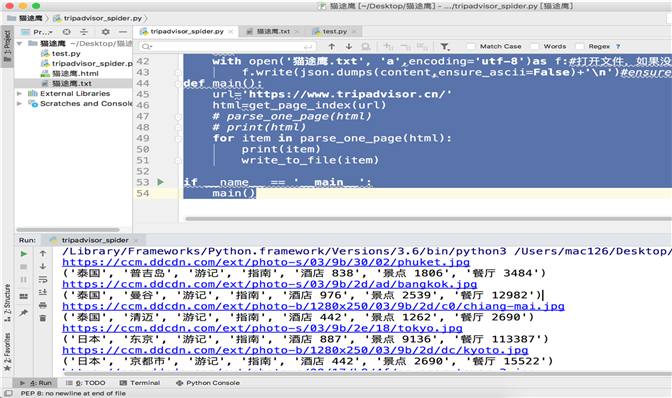This screenshot has height=398, width=672.
Task: Open the Python Console tab
Action: (208, 383)
